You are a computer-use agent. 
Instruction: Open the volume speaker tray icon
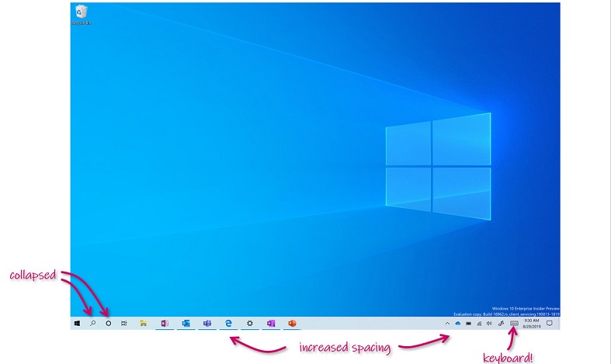489,324
